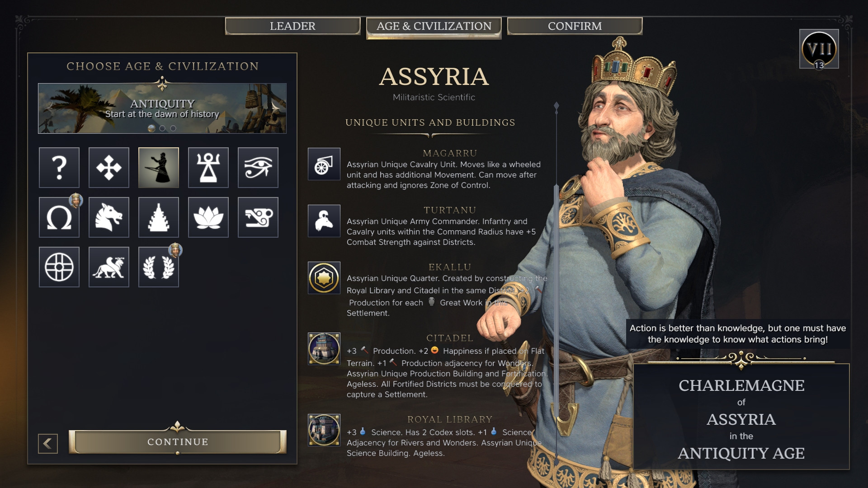The height and width of the screenshot is (488, 868).
Task: Click the Assyria archer civilization icon
Action: 159,168
